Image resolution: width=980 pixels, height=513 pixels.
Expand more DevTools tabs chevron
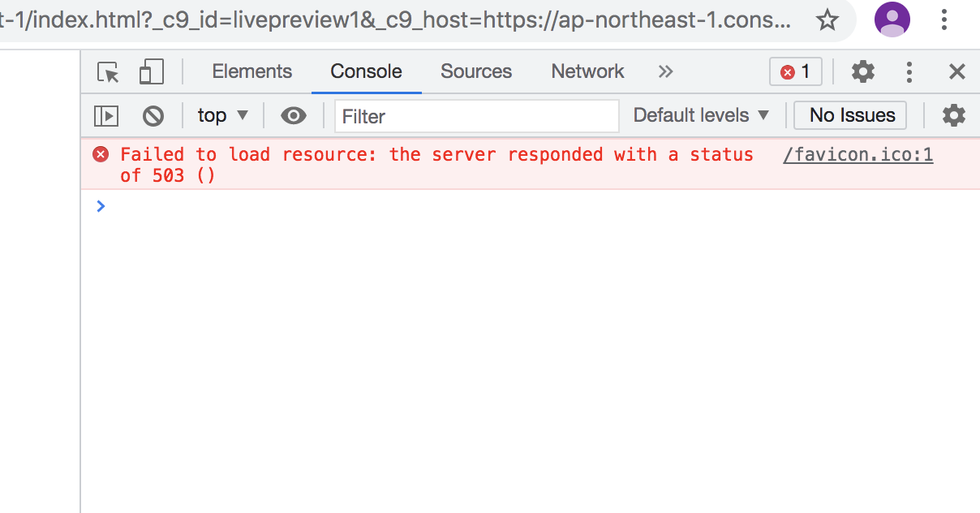[665, 71]
